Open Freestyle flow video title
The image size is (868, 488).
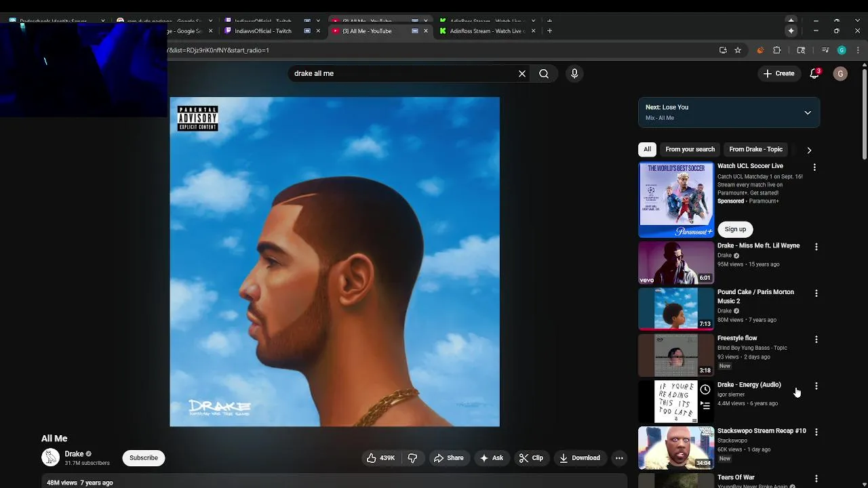click(737, 338)
